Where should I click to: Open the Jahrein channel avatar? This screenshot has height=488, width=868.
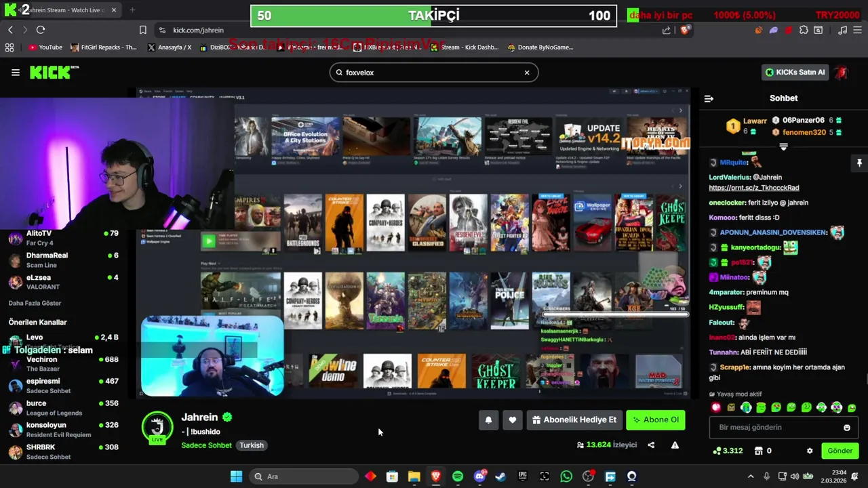(x=157, y=427)
